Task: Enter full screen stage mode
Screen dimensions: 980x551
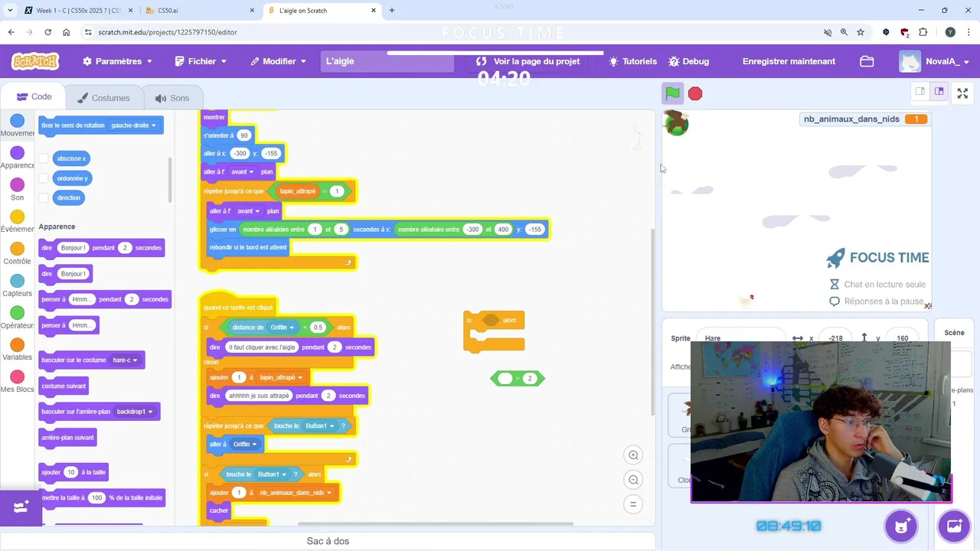Action: (963, 93)
